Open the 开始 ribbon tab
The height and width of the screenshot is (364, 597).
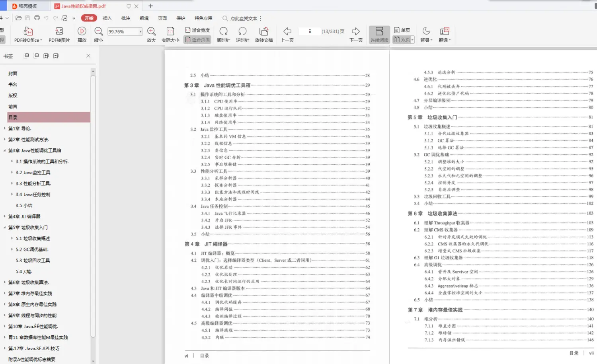[89, 18]
